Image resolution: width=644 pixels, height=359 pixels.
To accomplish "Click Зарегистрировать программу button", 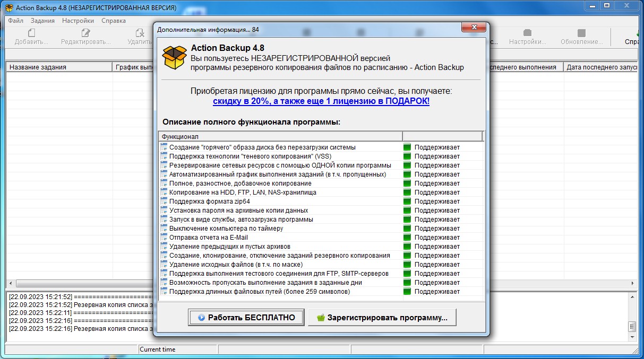I will 382,318.
